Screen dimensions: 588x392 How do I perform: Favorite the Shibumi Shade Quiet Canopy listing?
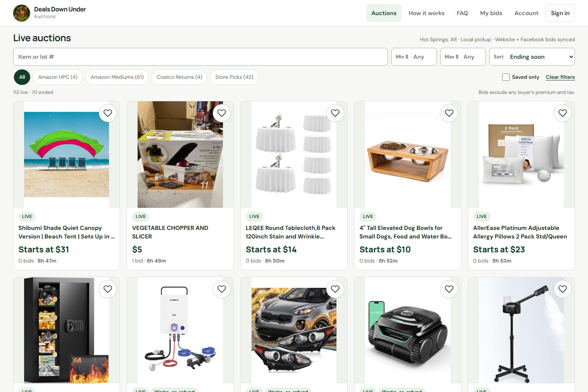108,113
